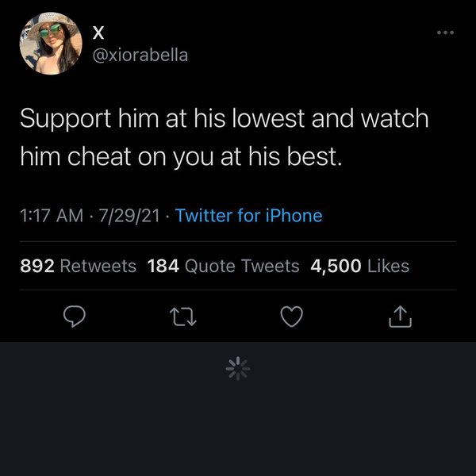This screenshot has width=476, height=476.
Task: Open the share upload arrow icon
Action: (x=400, y=317)
